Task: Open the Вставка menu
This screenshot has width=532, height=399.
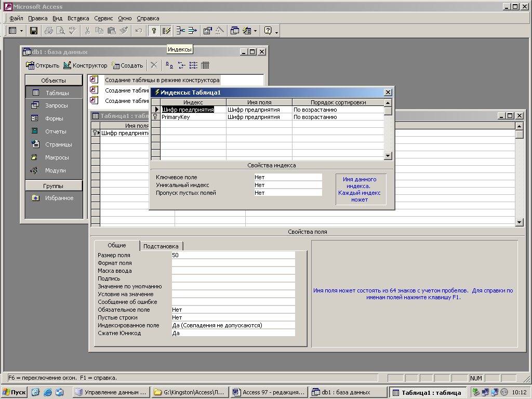Action: pyautogui.click(x=78, y=18)
